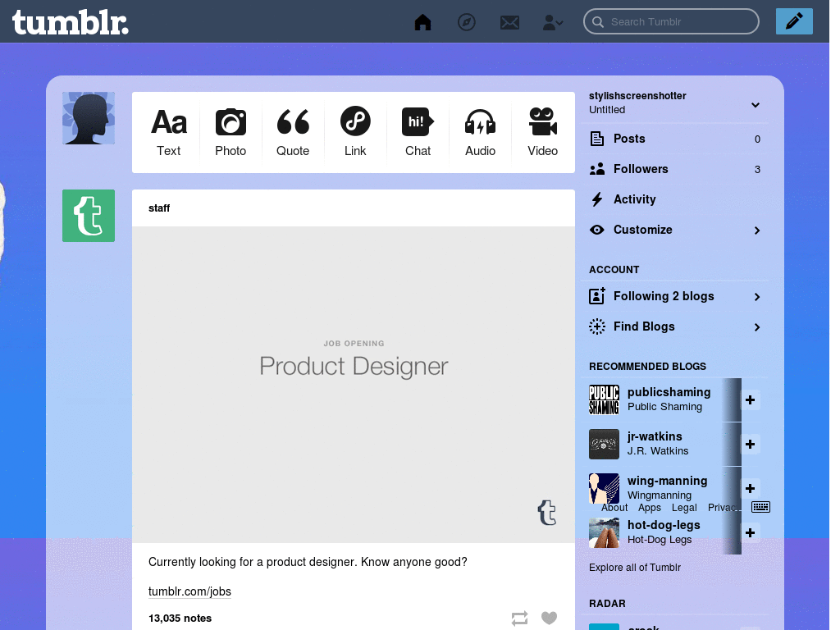Create a new Quote post
Viewport: 840px width, 630px height.
point(293,132)
